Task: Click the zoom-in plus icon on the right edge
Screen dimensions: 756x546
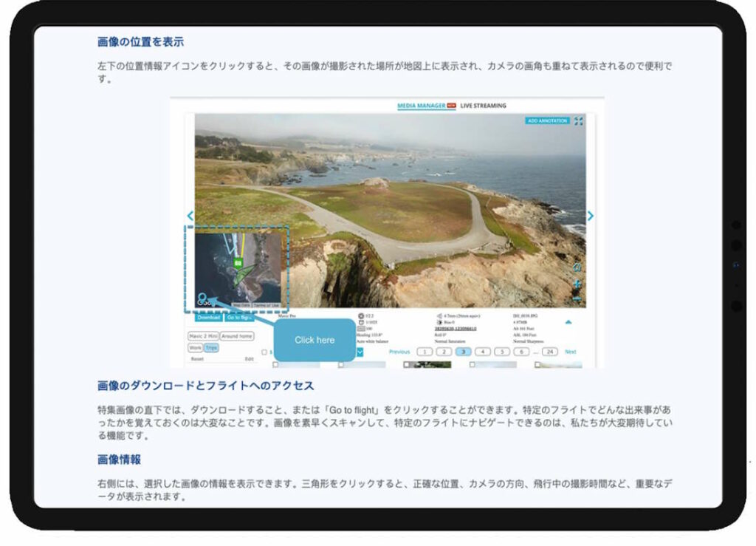Action: (x=577, y=284)
